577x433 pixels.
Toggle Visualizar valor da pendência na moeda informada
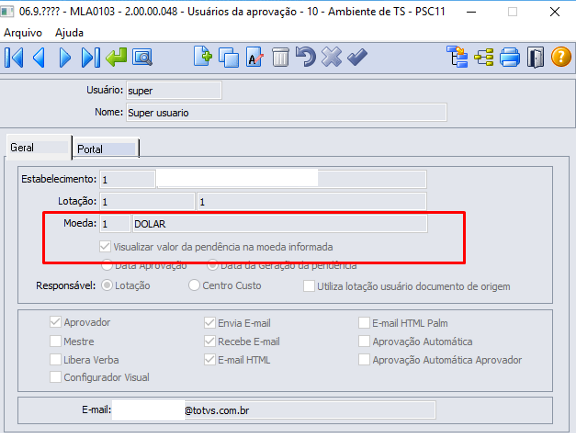105,246
